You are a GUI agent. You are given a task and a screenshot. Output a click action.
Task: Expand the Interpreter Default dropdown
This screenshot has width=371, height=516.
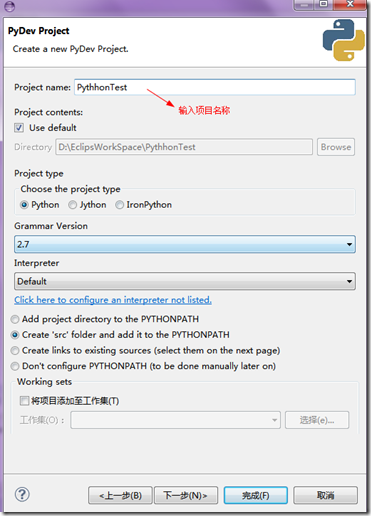coord(185,281)
